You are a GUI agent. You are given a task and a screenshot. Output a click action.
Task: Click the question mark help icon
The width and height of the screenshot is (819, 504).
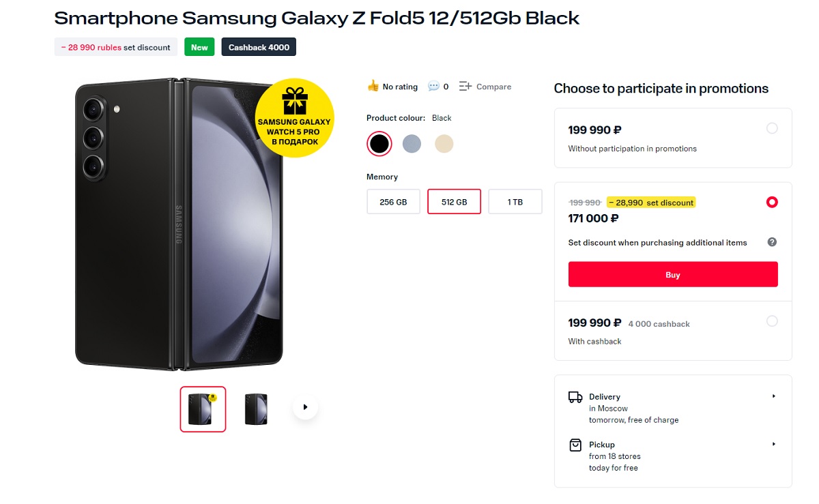772,242
